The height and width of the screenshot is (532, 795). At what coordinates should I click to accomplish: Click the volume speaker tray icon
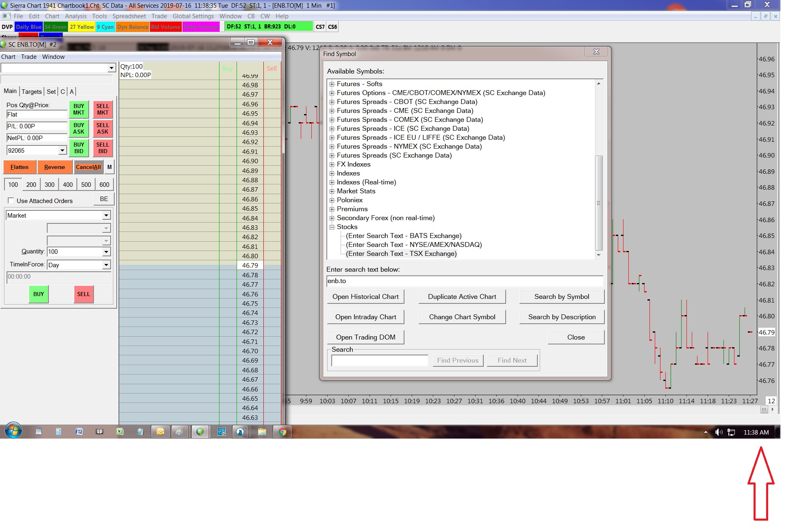coord(718,432)
